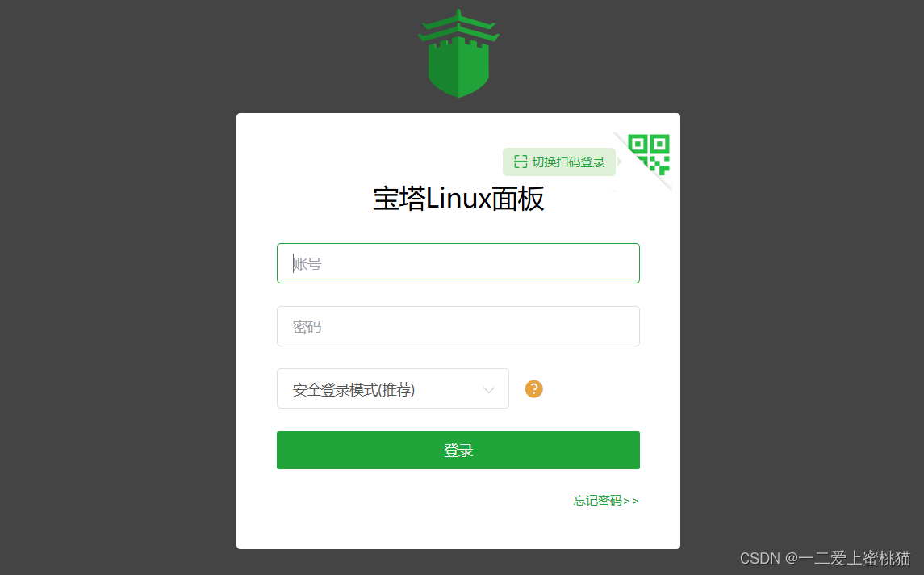924x575 pixels.
Task: Select the 安全登录模式(推荐) label text
Action: [353, 390]
